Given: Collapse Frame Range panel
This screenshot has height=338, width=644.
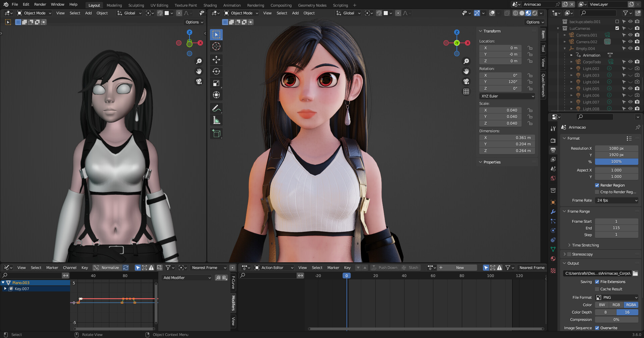Looking at the screenshot, I should (565, 211).
